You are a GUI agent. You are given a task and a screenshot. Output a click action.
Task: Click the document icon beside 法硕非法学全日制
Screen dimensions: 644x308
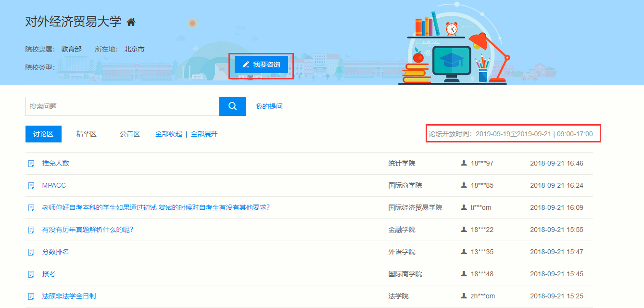coord(31,296)
